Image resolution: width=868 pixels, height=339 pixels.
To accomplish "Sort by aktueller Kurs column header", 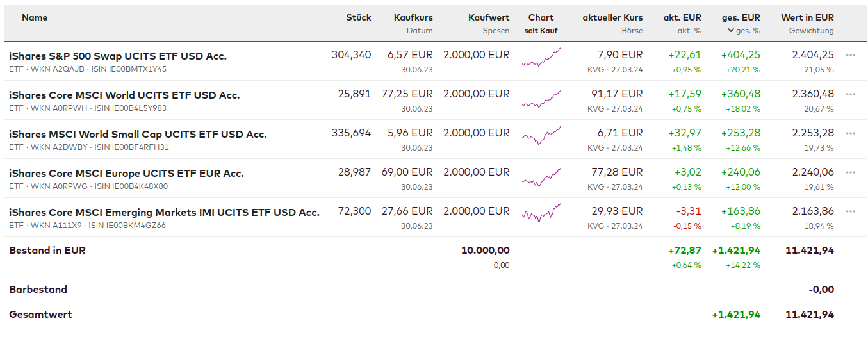I will [612, 18].
